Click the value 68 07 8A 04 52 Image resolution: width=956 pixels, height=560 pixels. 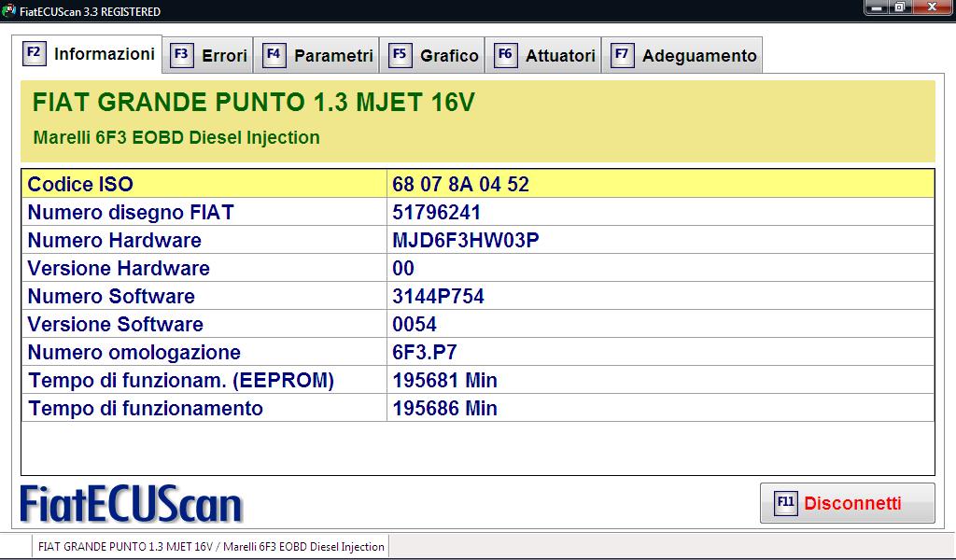[461, 184]
